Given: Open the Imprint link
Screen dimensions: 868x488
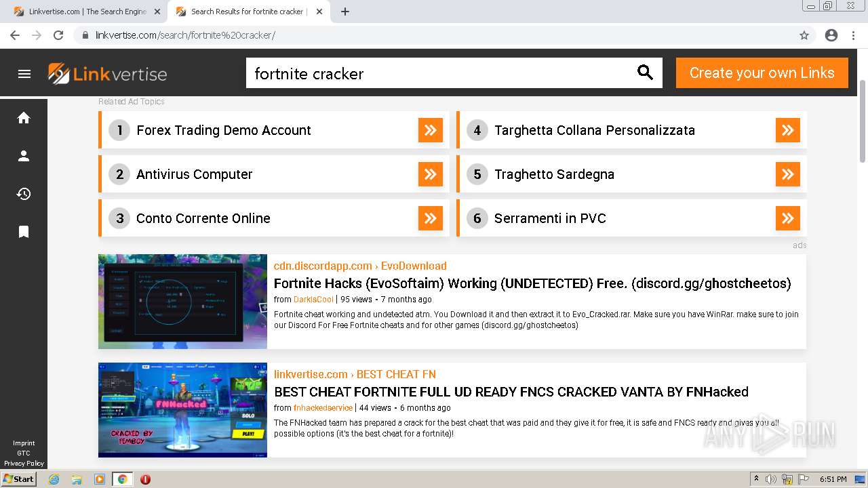Looking at the screenshot, I should pos(24,443).
